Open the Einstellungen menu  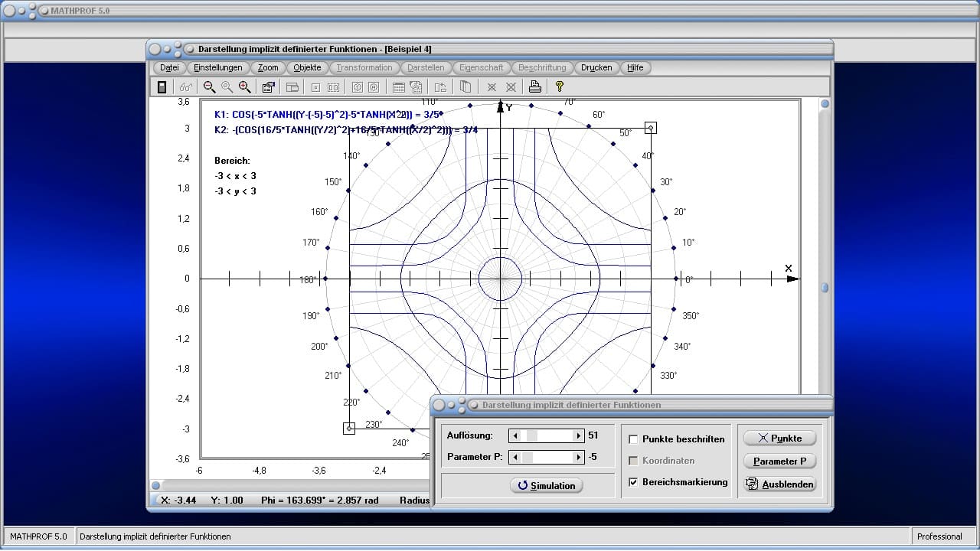tap(218, 67)
